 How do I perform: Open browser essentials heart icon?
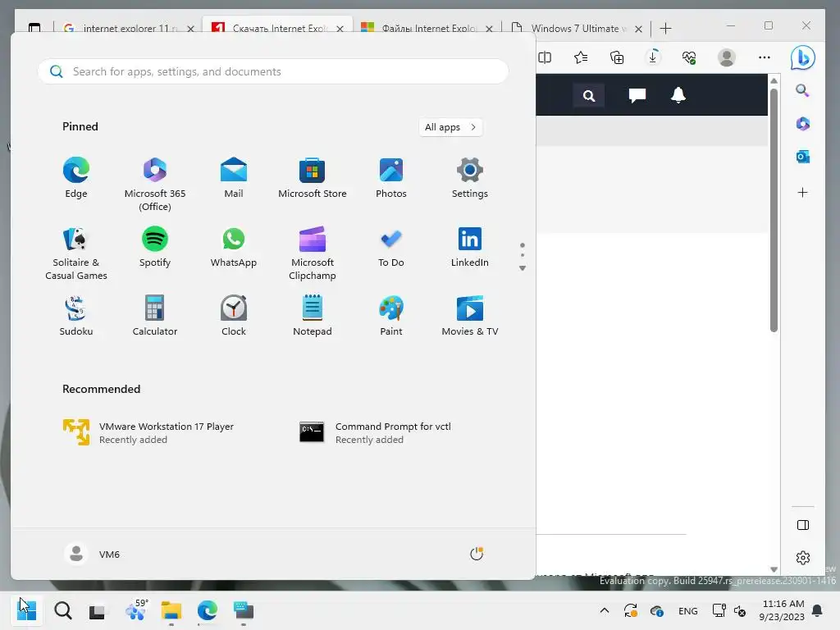689,57
